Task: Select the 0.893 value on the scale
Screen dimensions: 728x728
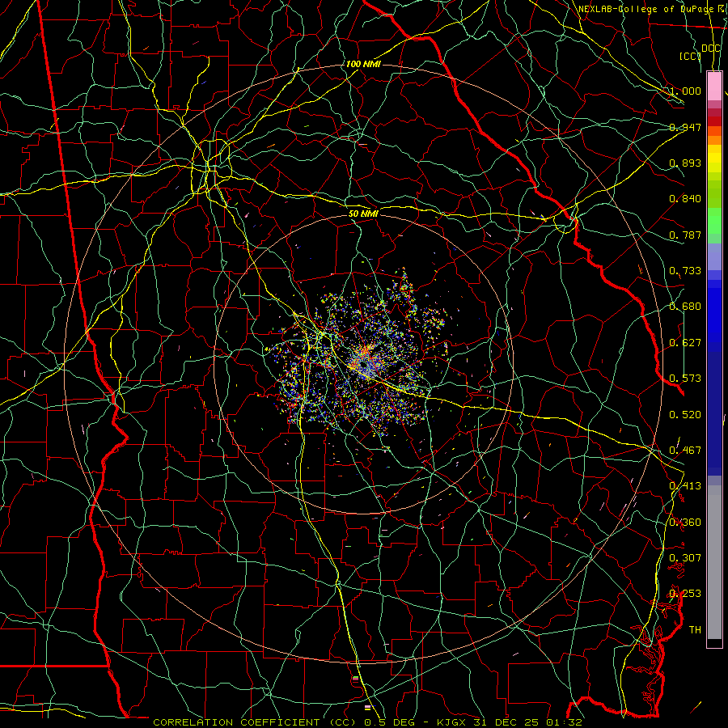Action: click(685, 163)
